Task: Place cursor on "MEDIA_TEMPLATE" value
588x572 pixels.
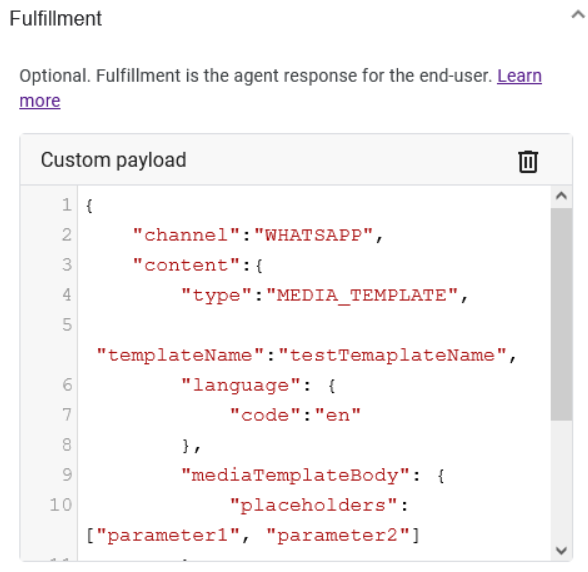Action: 362,296
